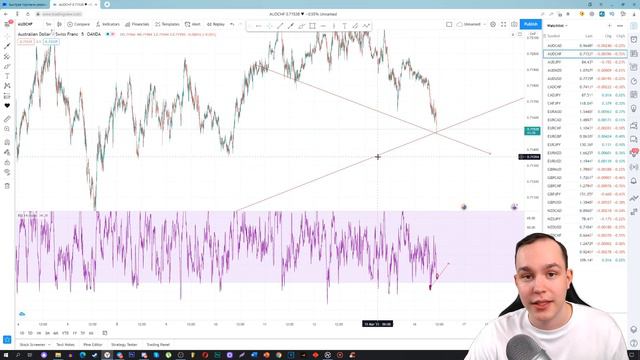Toggle lock all drawings
The image size is (640, 360).
(x=7, y=162)
